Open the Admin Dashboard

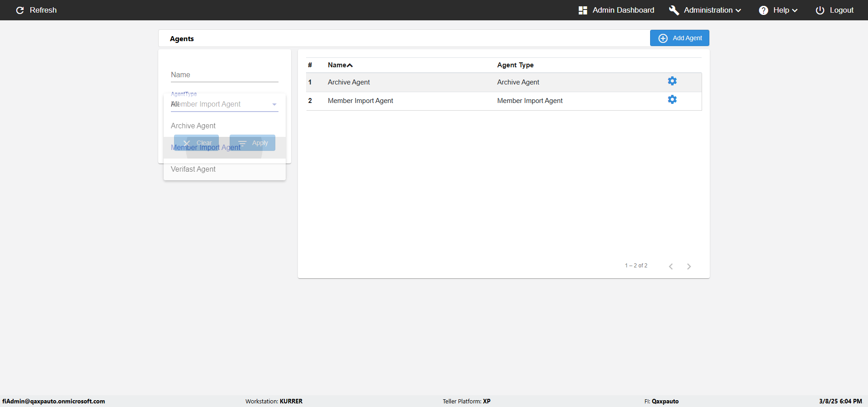click(616, 10)
